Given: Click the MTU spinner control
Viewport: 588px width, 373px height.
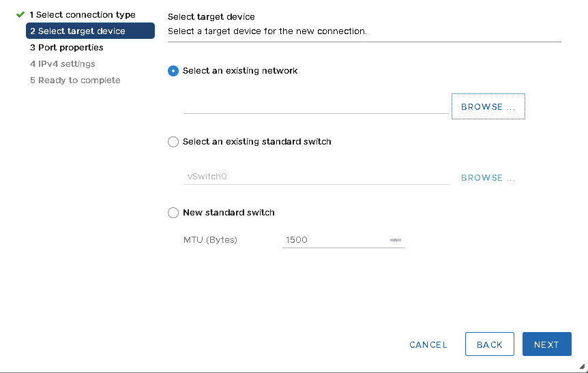Looking at the screenshot, I should coord(395,240).
